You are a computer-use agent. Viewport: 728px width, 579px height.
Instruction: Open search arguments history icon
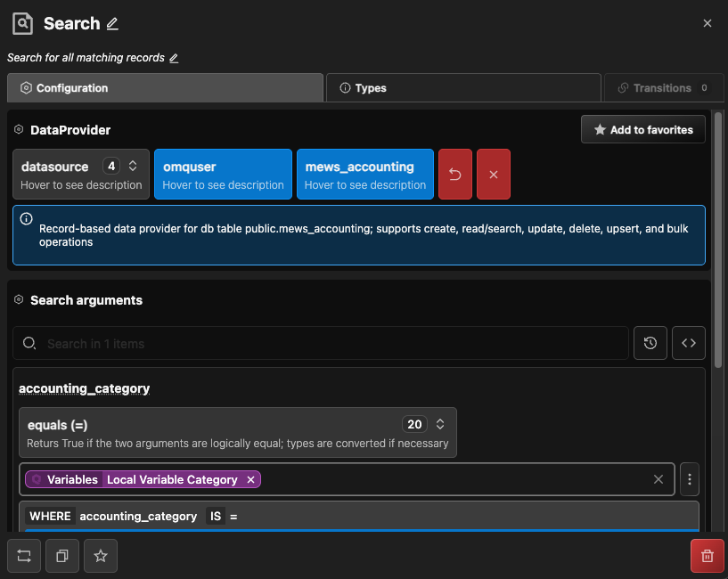click(x=650, y=343)
